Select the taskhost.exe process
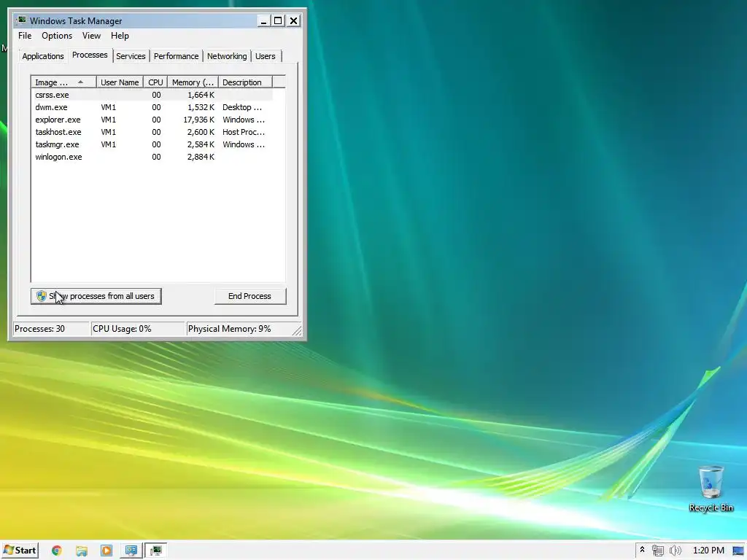Screen dimensions: 747x560 pos(152,132)
